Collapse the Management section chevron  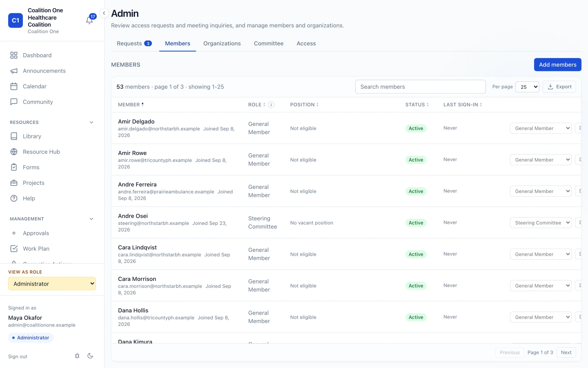click(91, 219)
